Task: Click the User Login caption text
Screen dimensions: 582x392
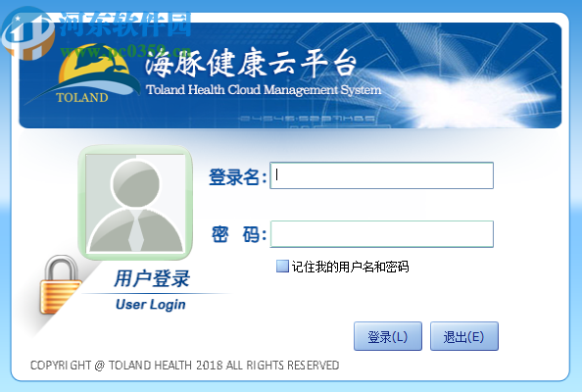Action: (x=150, y=305)
